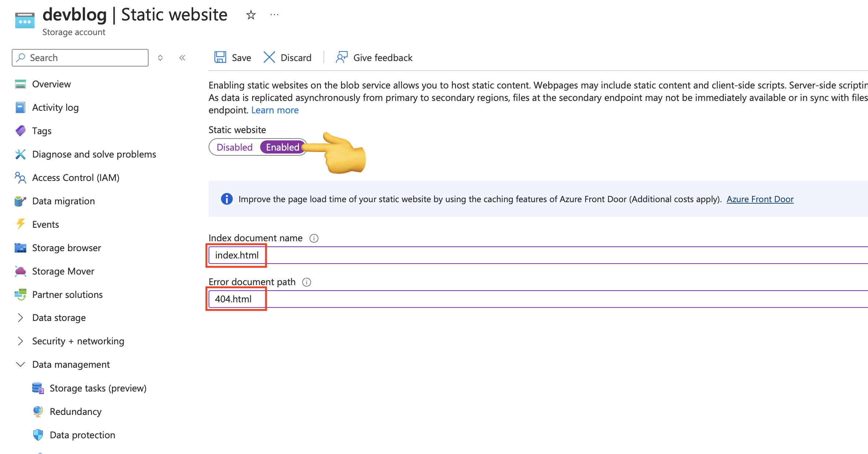Favorite the page with star icon

(251, 15)
